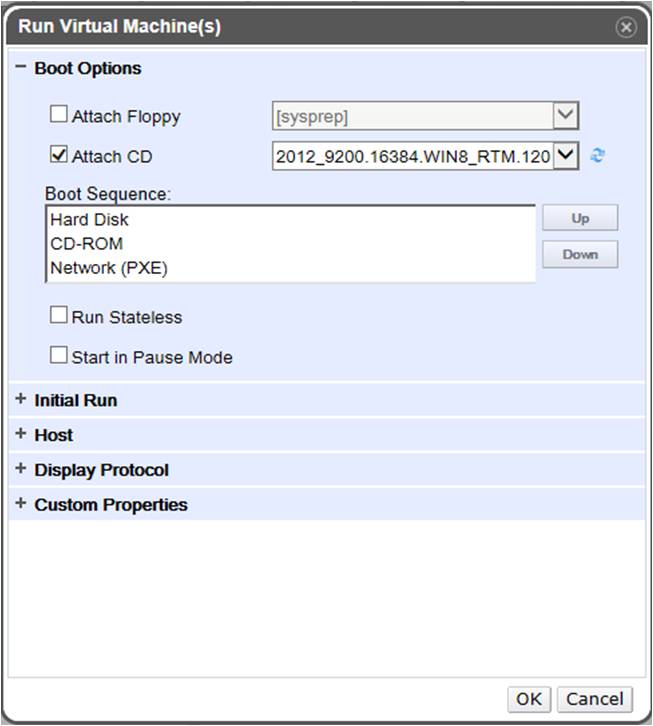Select Hard Disk in Boot Sequence
Screen dimensions: 653x726
click(90, 220)
